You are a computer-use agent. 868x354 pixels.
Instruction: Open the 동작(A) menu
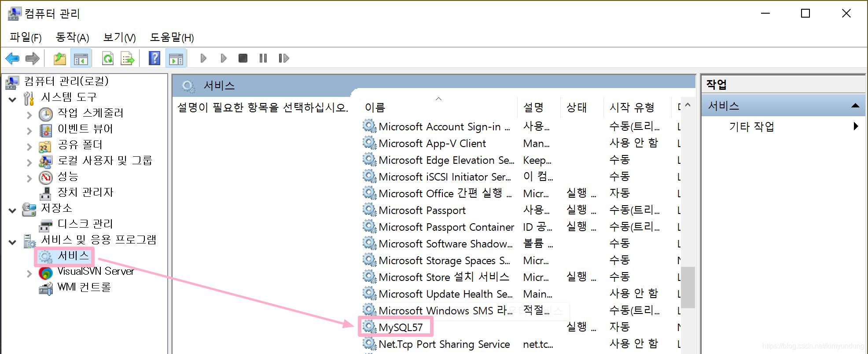tap(72, 37)
